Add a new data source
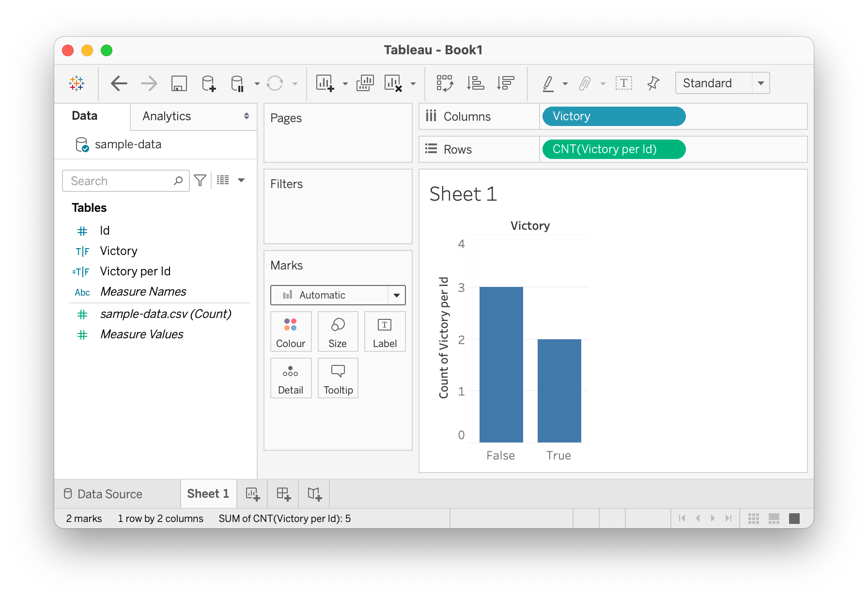Viewport: 868px width, 600px height. pos(208,83)
